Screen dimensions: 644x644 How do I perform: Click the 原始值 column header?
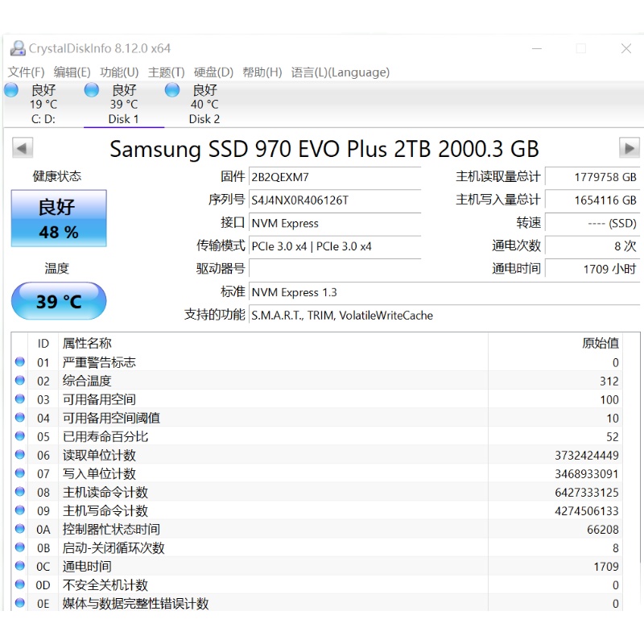[x=555, y=343]
